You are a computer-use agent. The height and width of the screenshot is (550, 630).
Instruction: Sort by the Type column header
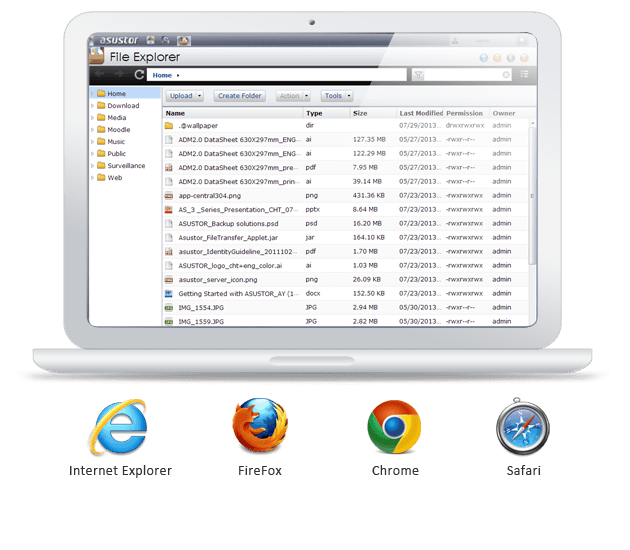(326, 113)
